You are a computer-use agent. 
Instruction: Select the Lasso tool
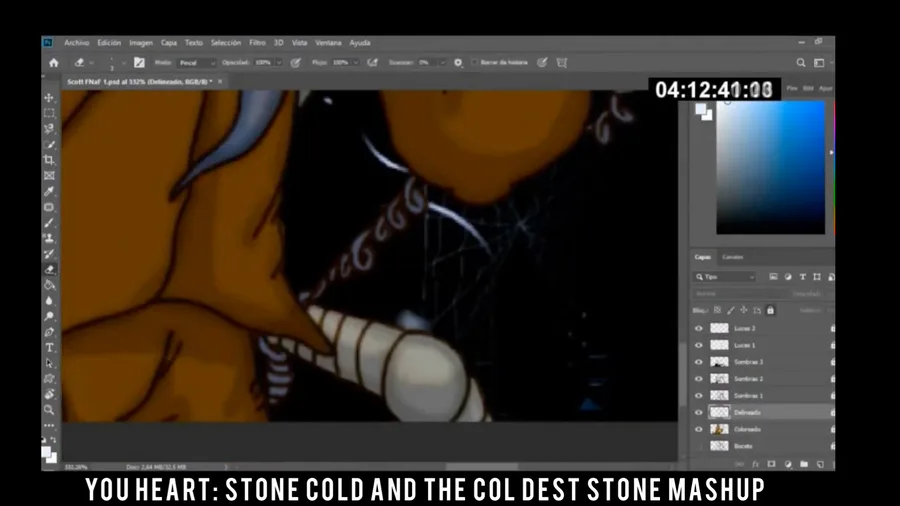[49, 129]
